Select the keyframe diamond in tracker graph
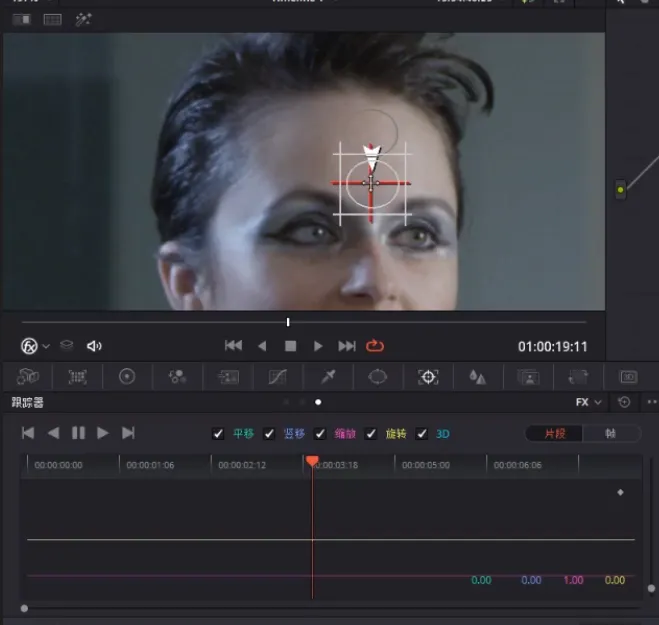The image size is (659, 625). click(x=620, y=492)
